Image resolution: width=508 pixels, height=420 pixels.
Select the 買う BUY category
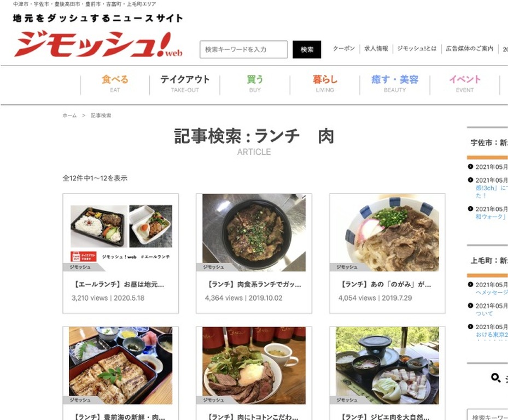[x=255, y=84]
